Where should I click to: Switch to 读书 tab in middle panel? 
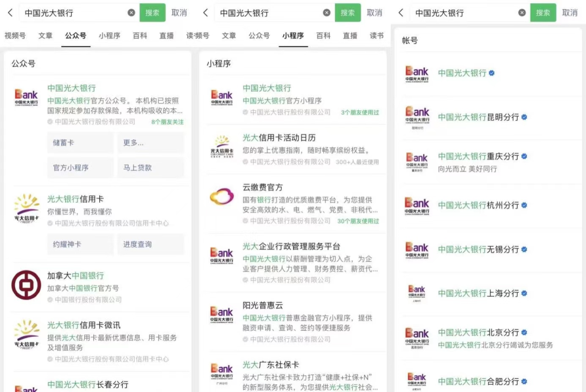coord(377,35)
